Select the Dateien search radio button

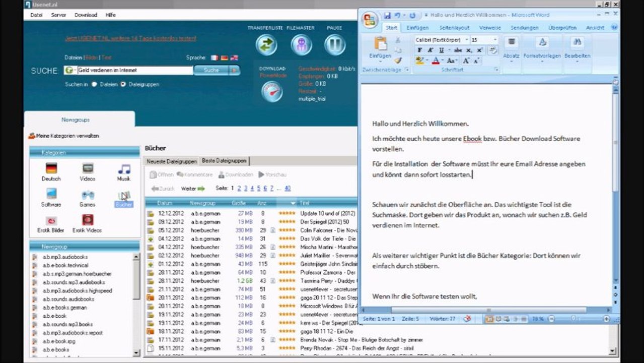point(94,84)
